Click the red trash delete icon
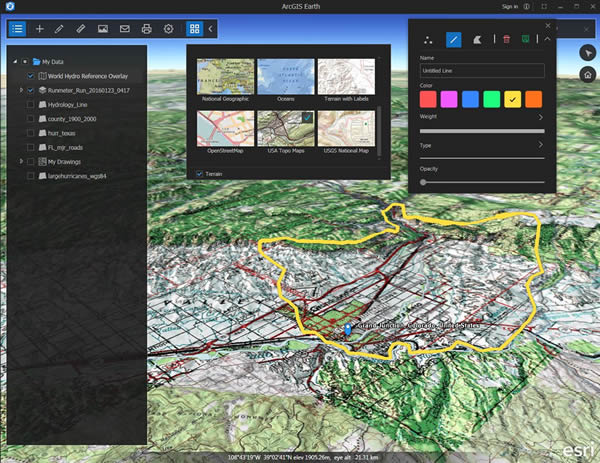Image resolution: width=600 pixels, height=463 pixels. click(507, 39)
